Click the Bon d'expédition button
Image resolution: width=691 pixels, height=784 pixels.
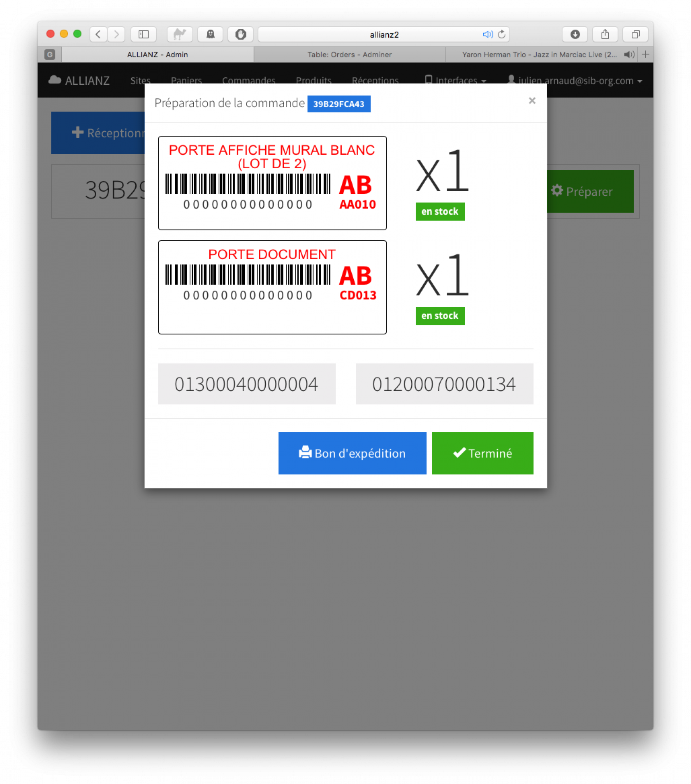pyautogui.click(x=352, y=453)
